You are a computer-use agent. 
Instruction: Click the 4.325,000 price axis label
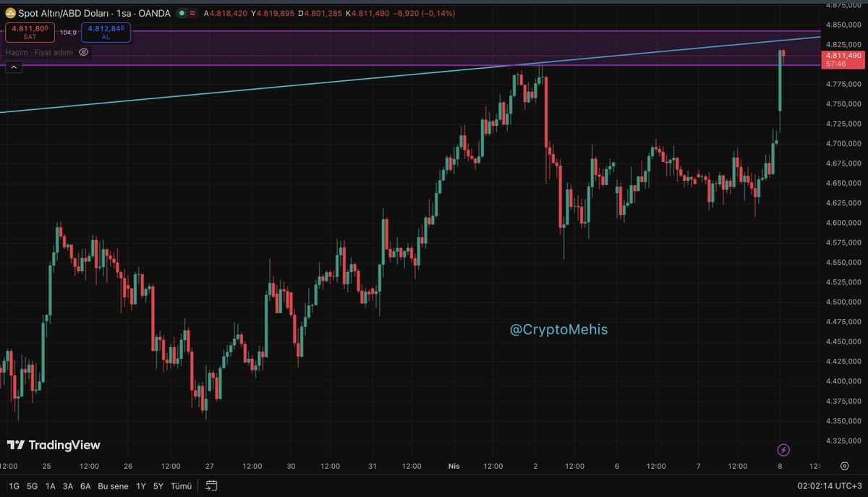coord(843,441)
